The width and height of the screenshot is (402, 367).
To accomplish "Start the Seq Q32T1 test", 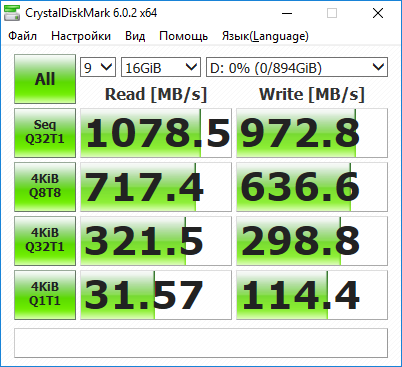I will 45,133.
